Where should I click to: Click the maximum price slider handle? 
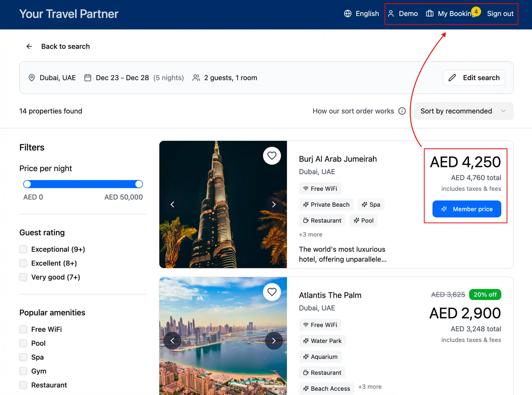point(139,184)
